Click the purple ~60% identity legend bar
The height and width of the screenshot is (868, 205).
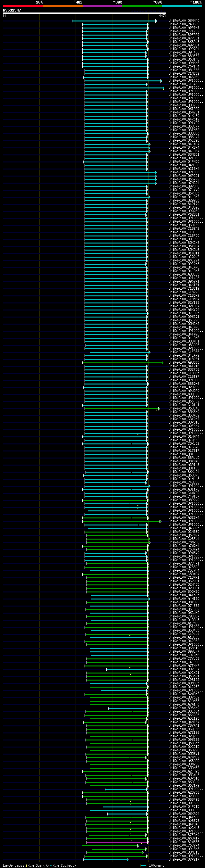click(x=102, y=6)
